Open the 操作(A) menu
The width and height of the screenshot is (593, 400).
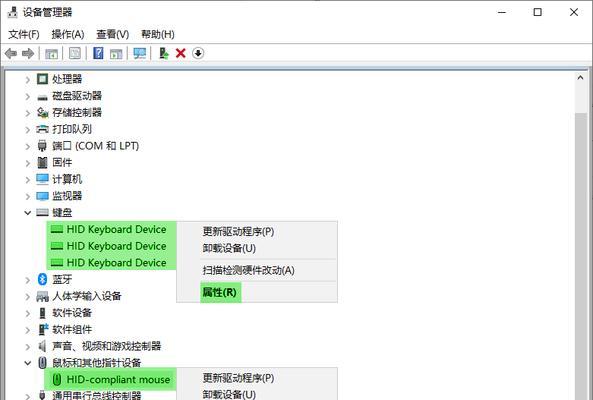coord(68,34)
